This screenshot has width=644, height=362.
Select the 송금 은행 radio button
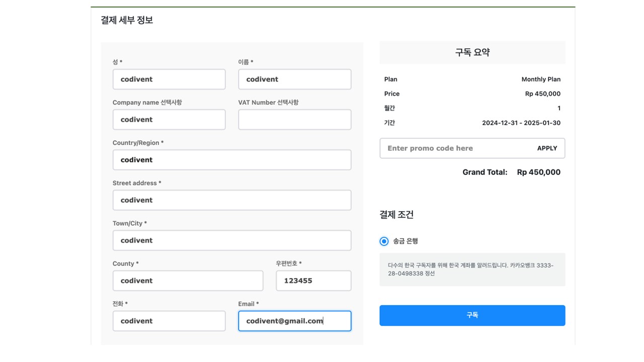[384, 241]
